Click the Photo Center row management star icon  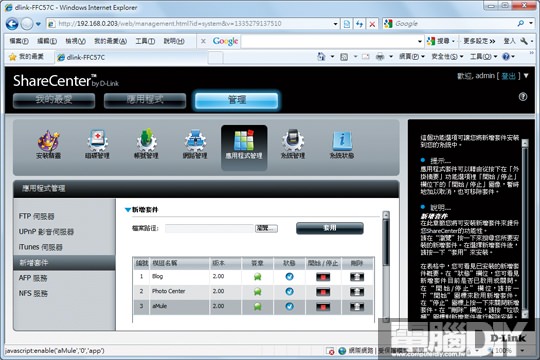(x=257, y=292)
